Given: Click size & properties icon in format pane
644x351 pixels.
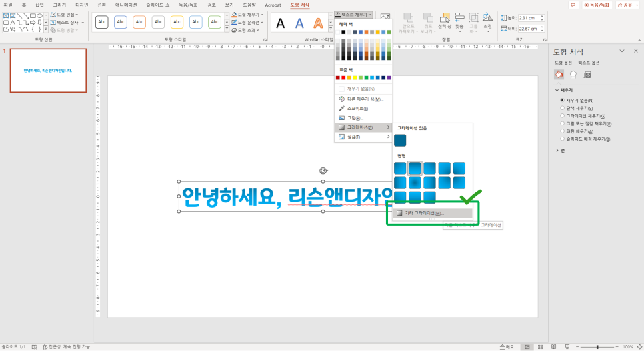Looking at the screenshot, I should point(587,75).
